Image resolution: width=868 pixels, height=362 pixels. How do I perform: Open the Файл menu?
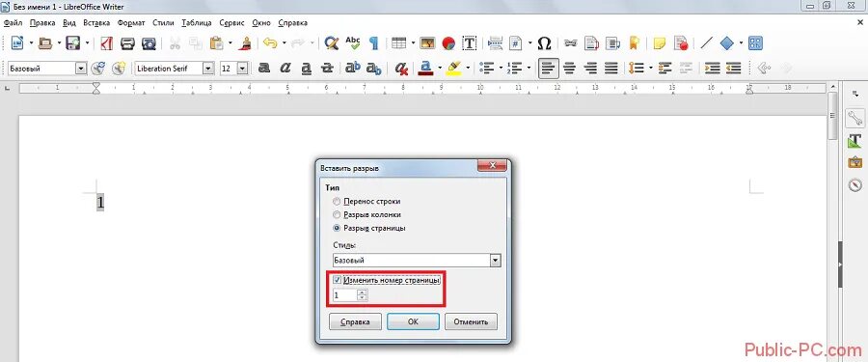13,23
